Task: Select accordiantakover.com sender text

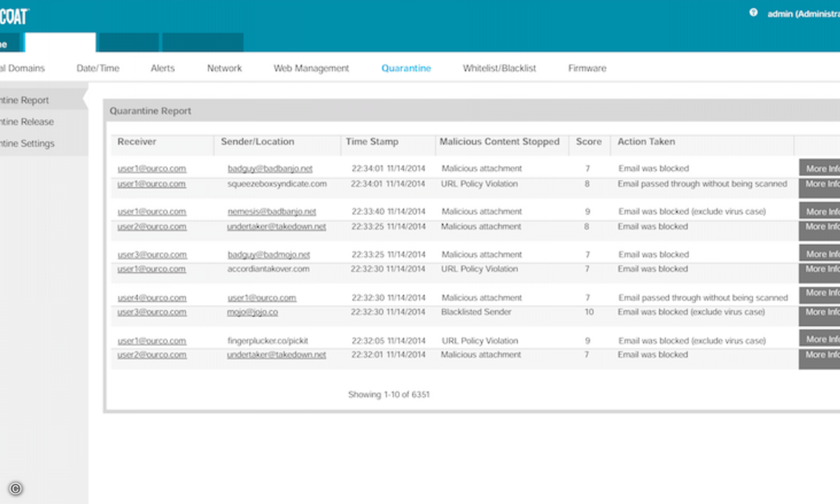Action: point(268,269)
